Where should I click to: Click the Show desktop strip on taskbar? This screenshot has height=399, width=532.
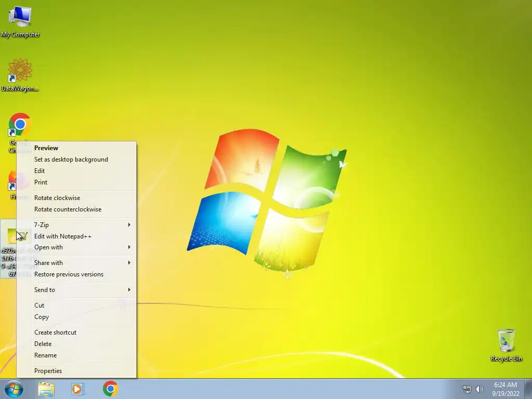(528, 389)
